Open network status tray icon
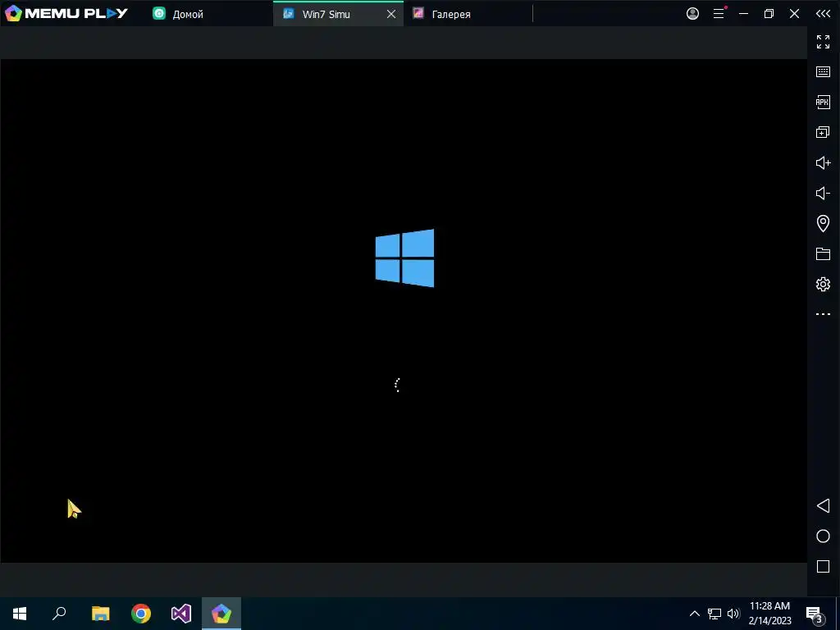 point(714,614)
